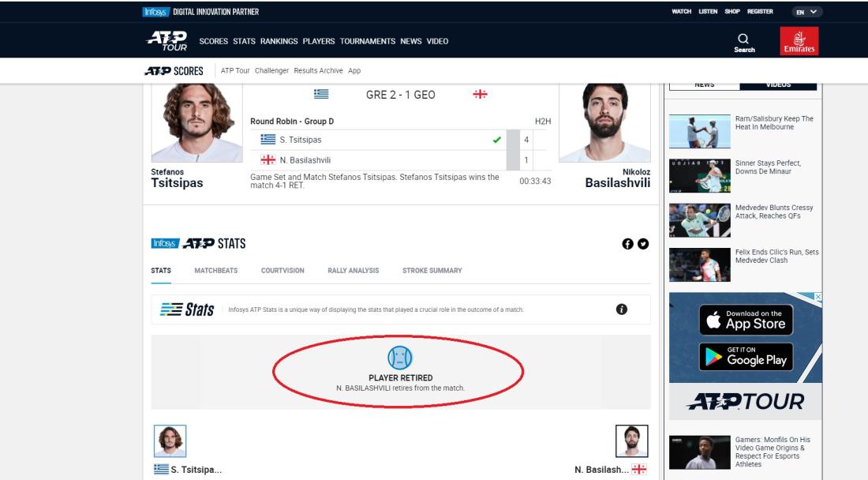Click Georgian flag beside N. Basilashvili row

point(268,160)
